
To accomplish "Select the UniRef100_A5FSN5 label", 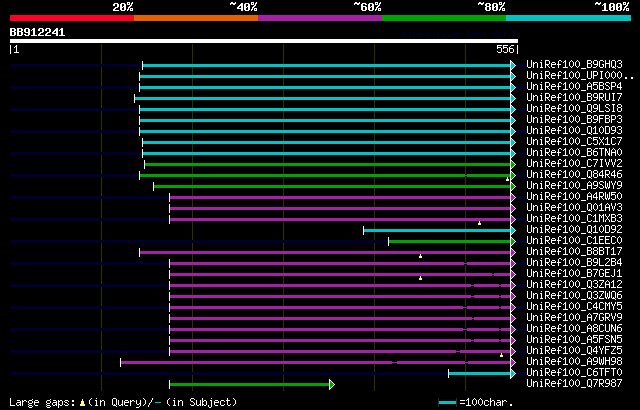I will (574, 340).
